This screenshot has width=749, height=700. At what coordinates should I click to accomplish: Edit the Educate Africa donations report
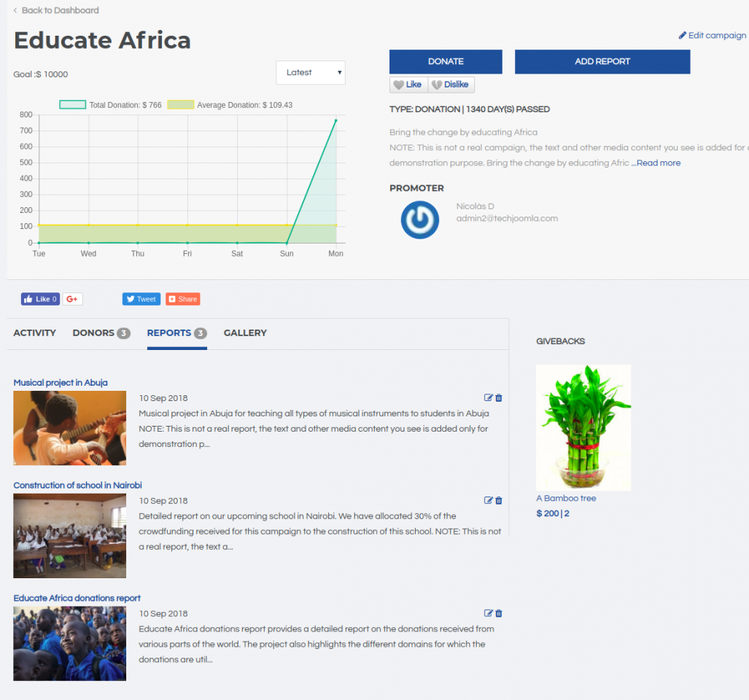(x=489, y=613)
